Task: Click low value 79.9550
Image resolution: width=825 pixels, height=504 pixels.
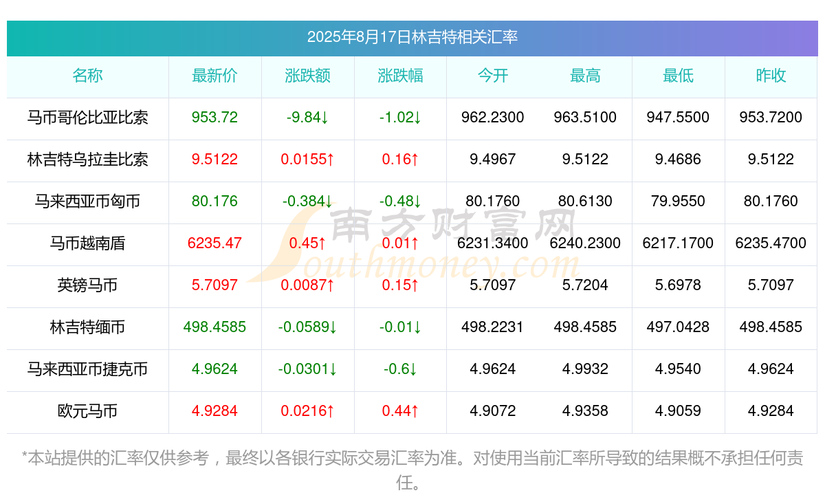Action: (x=678, y=201)
